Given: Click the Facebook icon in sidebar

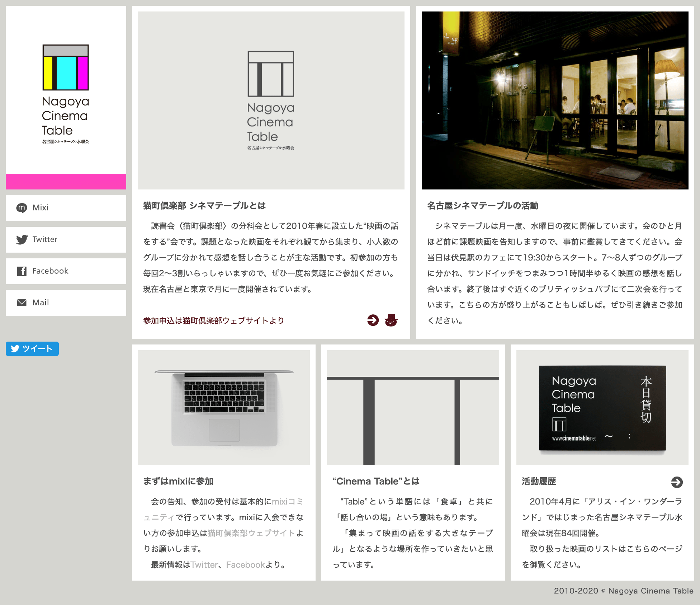Looking at the screenshot, I should [x=22, y=271].
